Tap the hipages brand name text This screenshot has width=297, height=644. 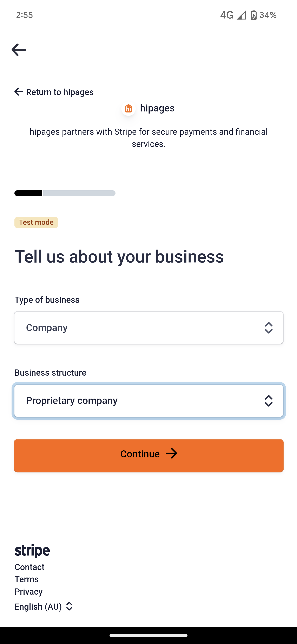tap(157, 108)
